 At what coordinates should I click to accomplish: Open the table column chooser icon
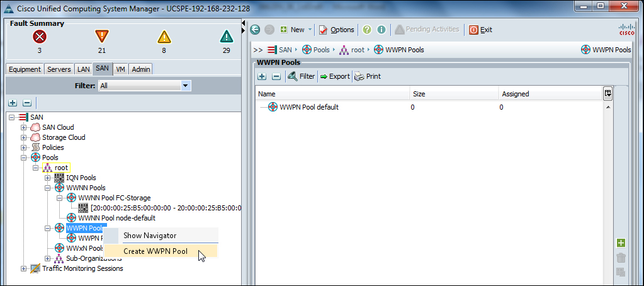pos(608,94)
